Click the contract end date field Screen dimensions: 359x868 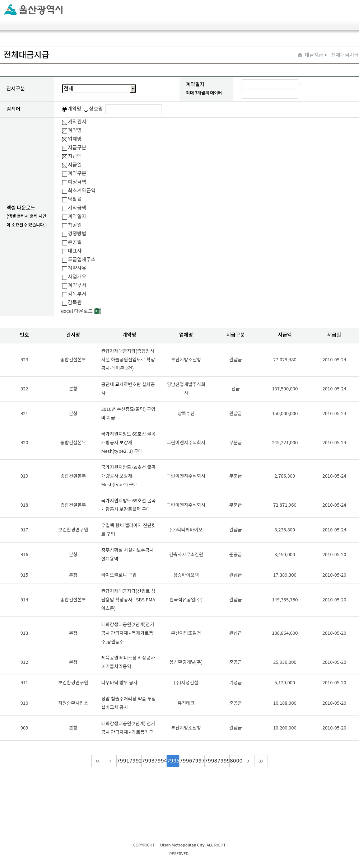[x=270, y=94]
